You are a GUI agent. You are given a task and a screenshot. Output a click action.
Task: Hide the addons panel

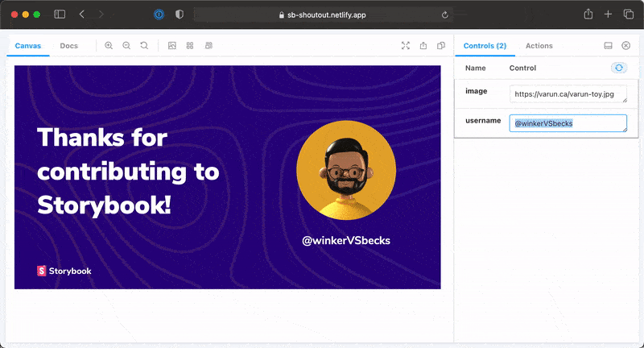[626, 46]
